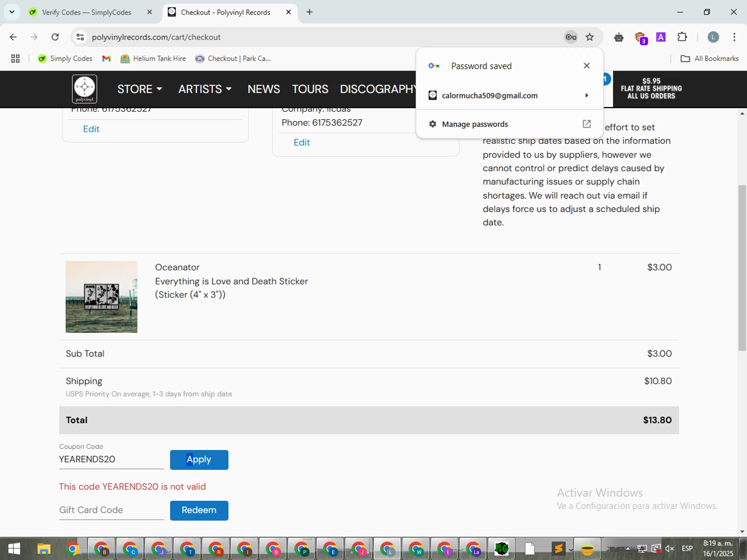This screenshot has width=747, height=560.
Task: Open the purple A extension
Action: click(661, 37)
